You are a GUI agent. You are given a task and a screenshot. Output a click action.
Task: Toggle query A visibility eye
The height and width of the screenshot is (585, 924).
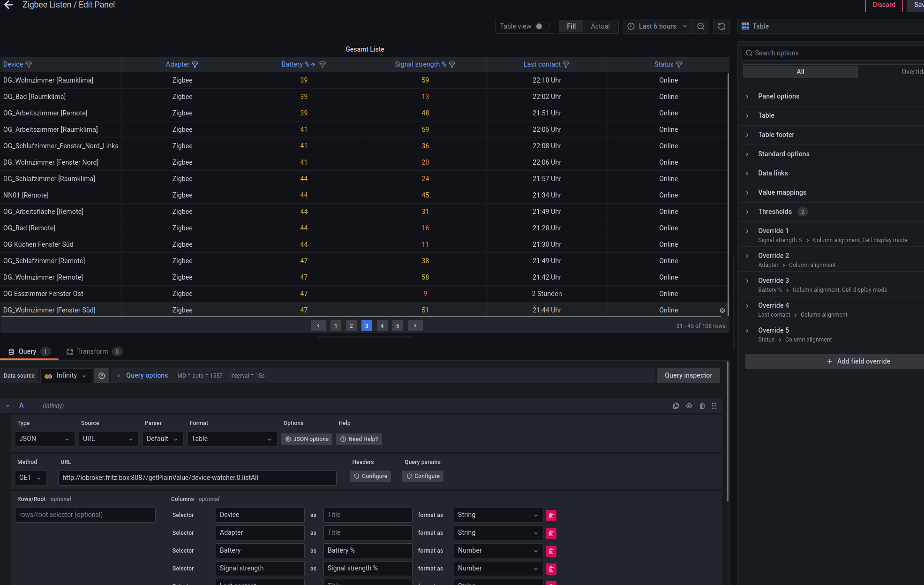click(689, 406)
